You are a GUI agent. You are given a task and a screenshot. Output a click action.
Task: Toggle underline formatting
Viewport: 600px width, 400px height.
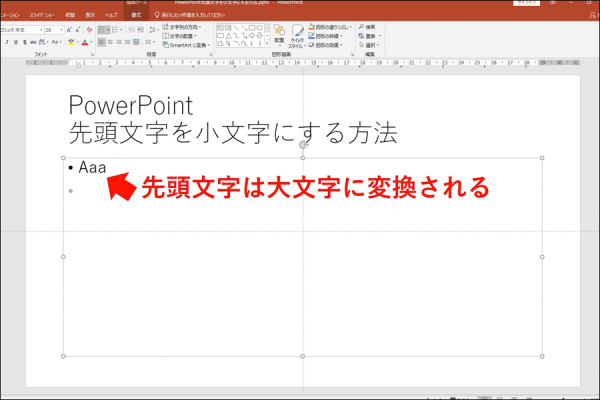tap(16, 42)
